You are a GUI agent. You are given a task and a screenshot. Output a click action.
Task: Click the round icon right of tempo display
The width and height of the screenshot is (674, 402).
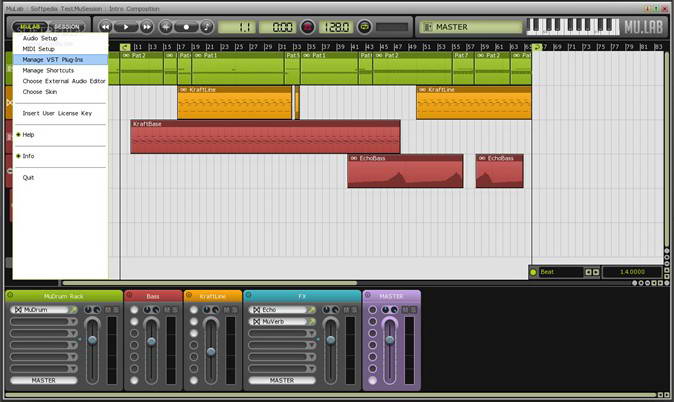[x=364, y=27]
